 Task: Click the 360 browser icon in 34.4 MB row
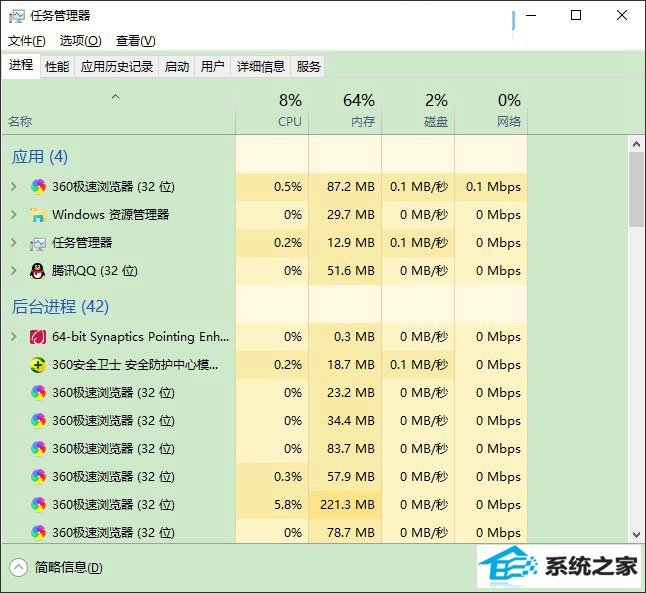38,421
